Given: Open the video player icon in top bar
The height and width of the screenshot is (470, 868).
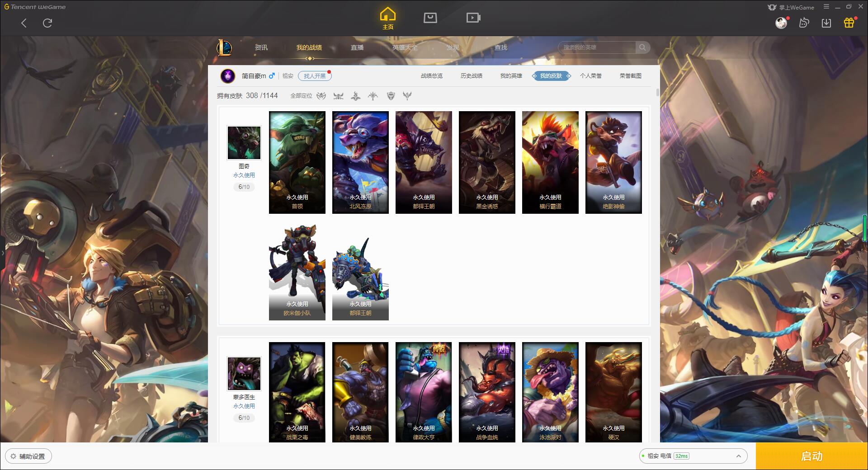Looking at the screenshot, I should pos(473,18).
